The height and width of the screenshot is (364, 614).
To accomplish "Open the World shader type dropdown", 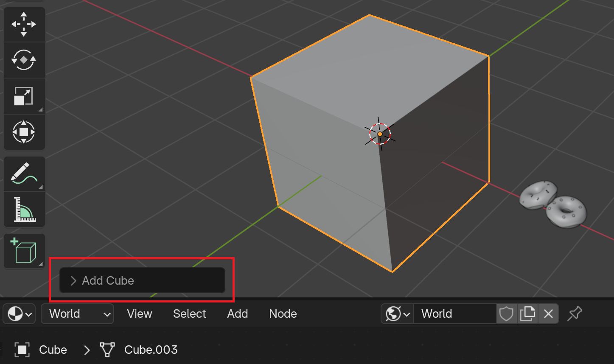I will coord(78,314).
